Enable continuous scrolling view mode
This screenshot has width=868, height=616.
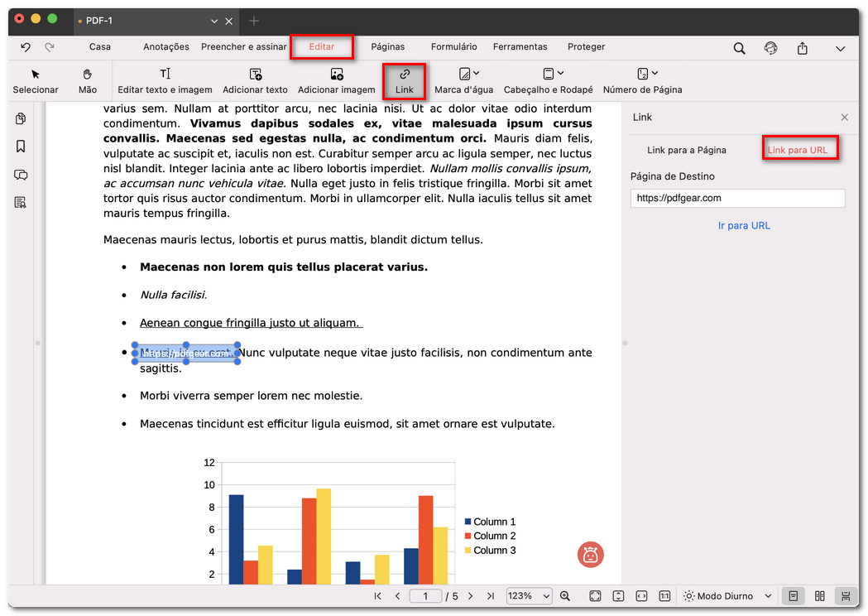coord(846,596)
